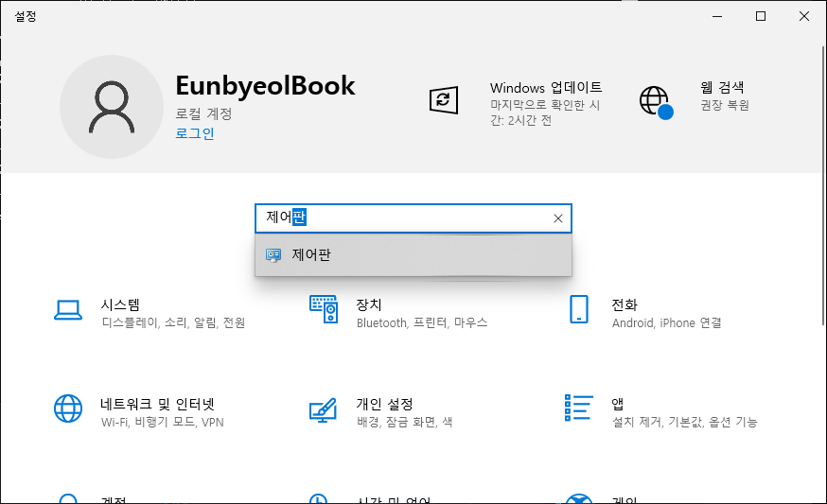Open Windows 업데이트 sync icon
The width and height of the screenshot is (827, 504).
point(444,100)
